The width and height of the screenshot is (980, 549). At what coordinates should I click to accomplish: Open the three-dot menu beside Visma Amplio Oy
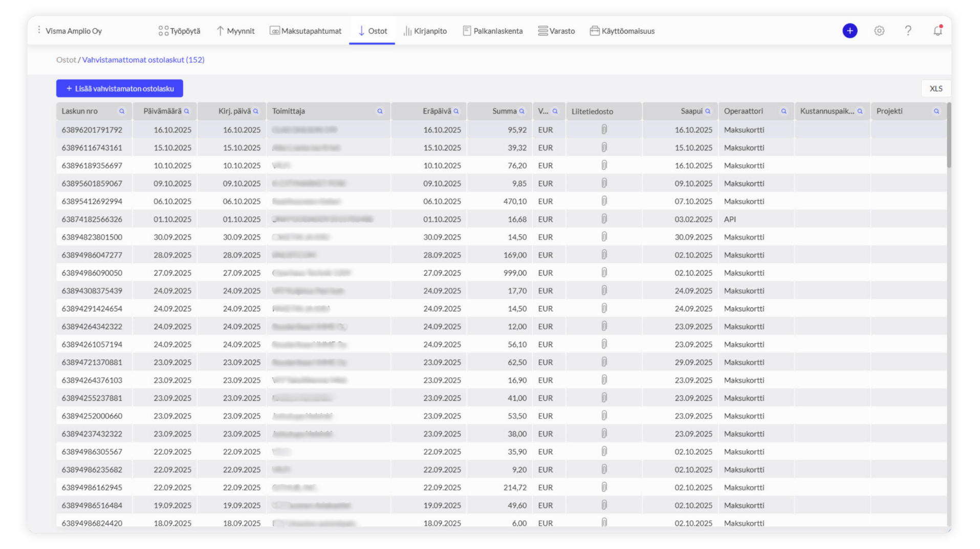[39, 31]
